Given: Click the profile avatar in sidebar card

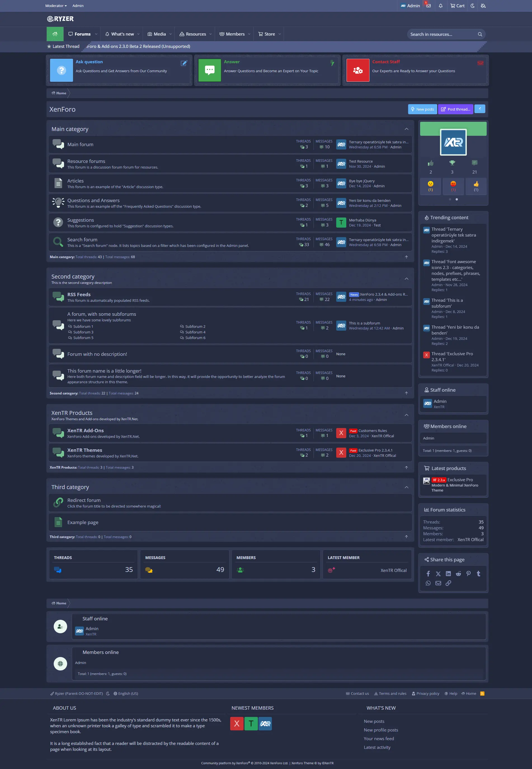Looking at the screenshot, I should point(453,142).
